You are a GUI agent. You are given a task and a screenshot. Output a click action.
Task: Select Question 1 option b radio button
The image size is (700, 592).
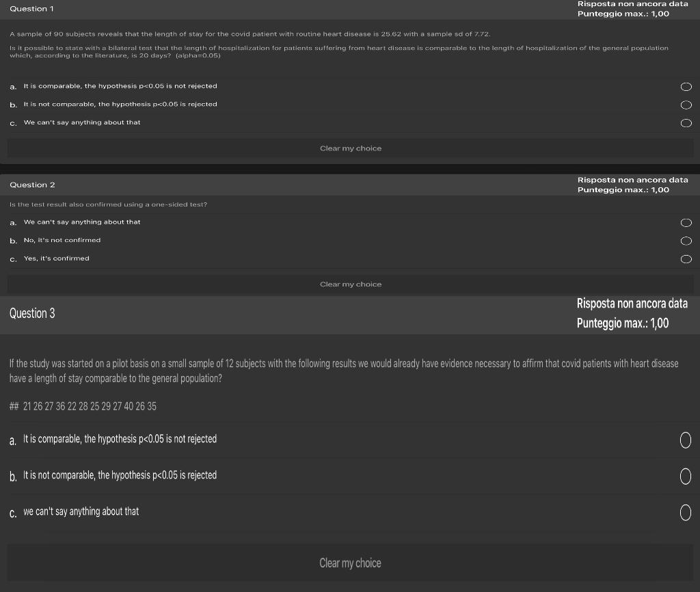pos(686,105)
